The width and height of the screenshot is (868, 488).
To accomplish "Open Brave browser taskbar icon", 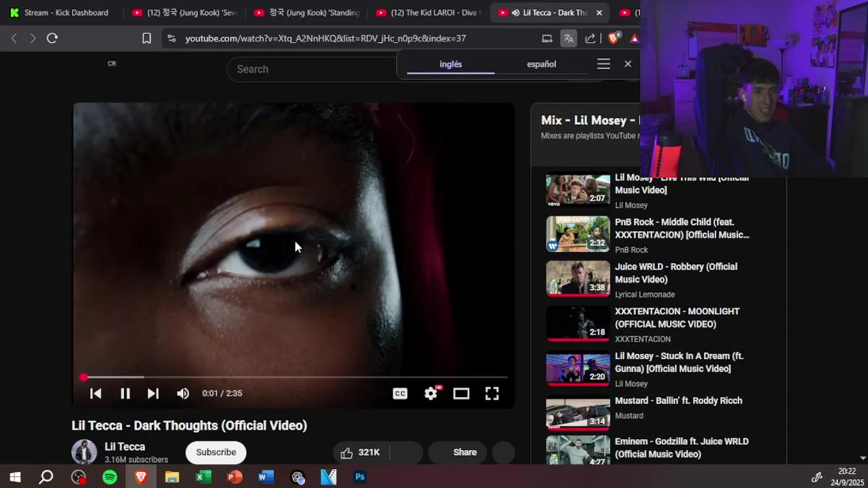I will coord(141,477).
